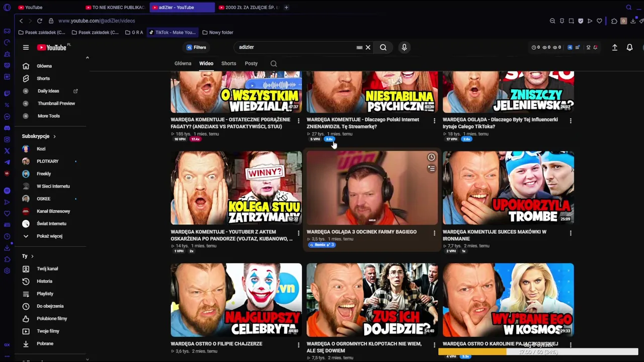Expand the Ty section chevron
644x362 pixels.
click(x=32, y=256)
